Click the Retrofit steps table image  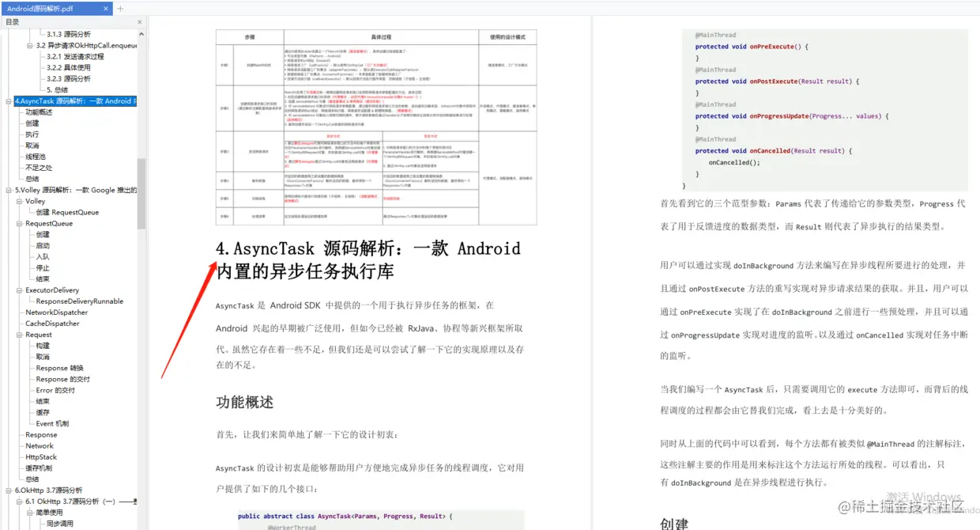(x=376, y=127)
